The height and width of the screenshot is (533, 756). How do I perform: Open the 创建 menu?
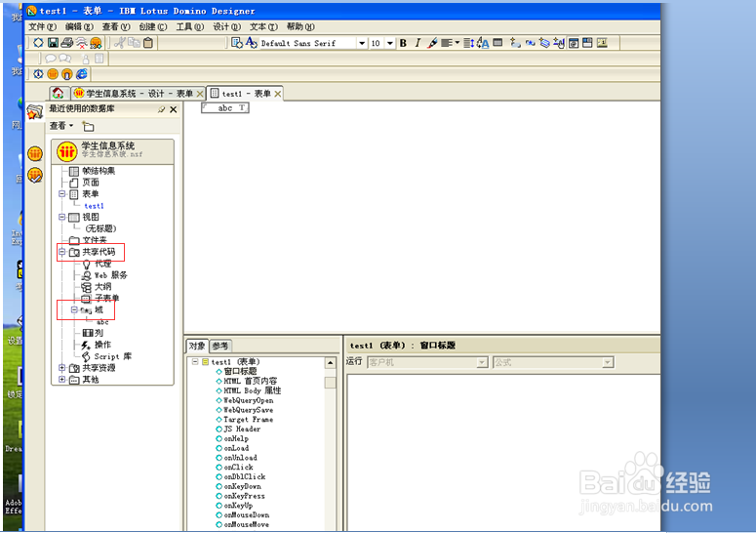tap(153, 26)
